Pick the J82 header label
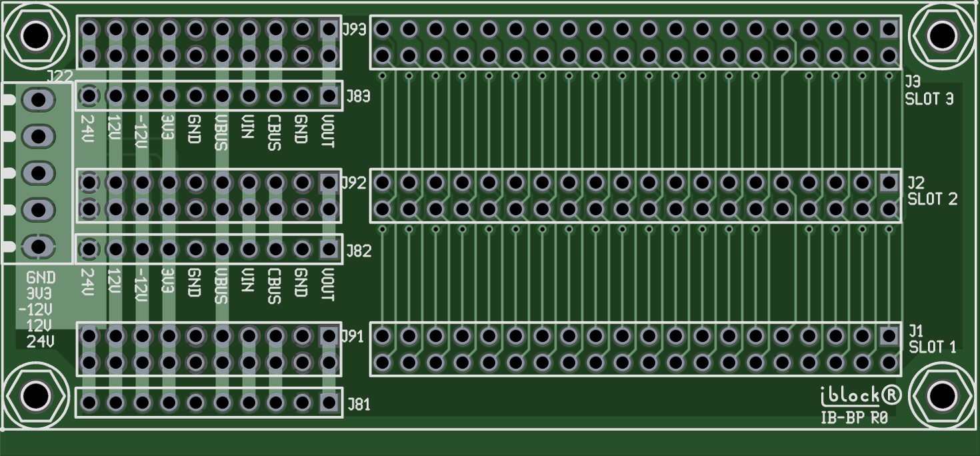The height and width of the screenshot is (456, 980). pos(358,251)
